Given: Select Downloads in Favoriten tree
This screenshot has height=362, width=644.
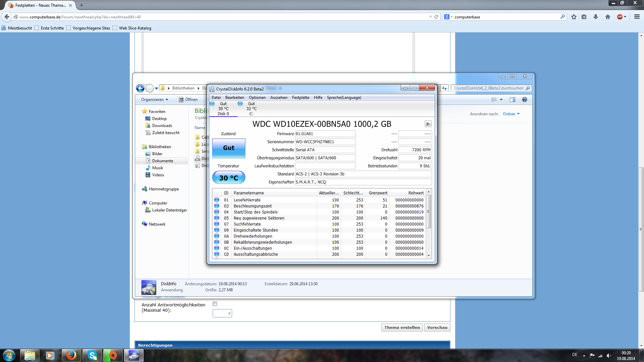Looking at the screenshot, I should pyautogui.click(x=162, y=126).
